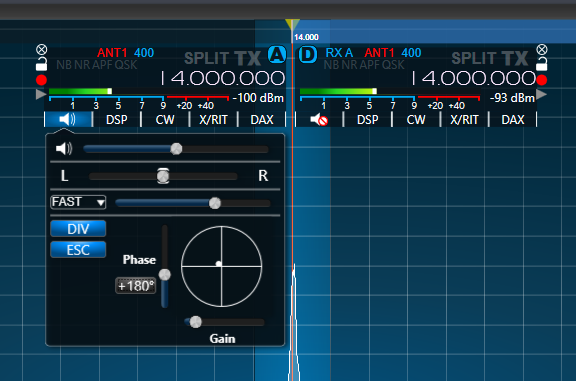
Task: Open the X/RIT tab on slice A
Action: [x=213, y=120]
